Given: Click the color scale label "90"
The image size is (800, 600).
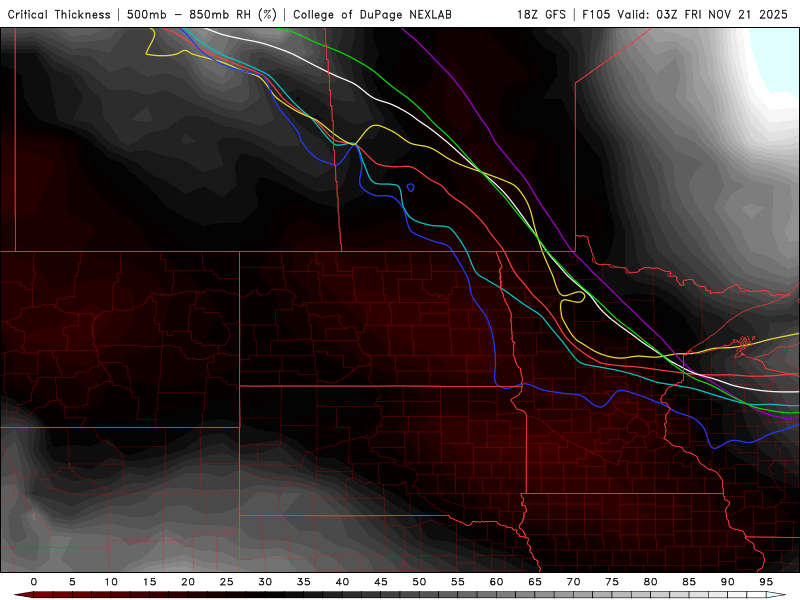Looking at the screenshot, I should tap(727, 582).
